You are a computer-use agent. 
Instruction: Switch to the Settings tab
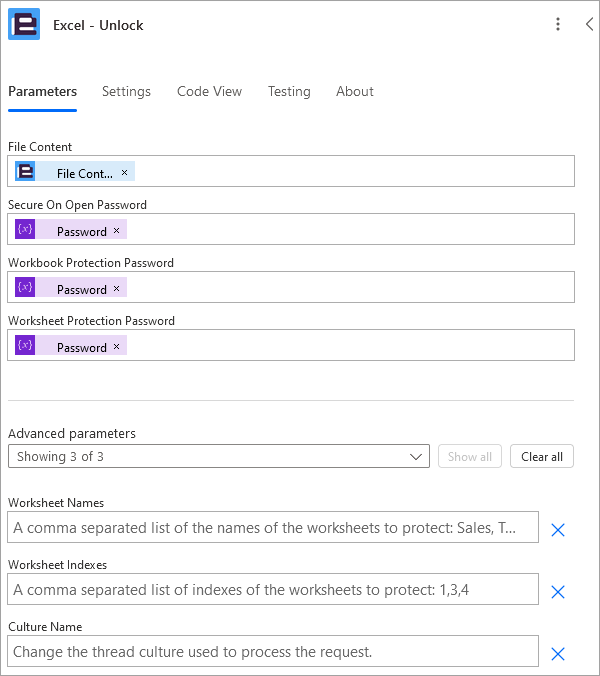(x=126, y=91)
